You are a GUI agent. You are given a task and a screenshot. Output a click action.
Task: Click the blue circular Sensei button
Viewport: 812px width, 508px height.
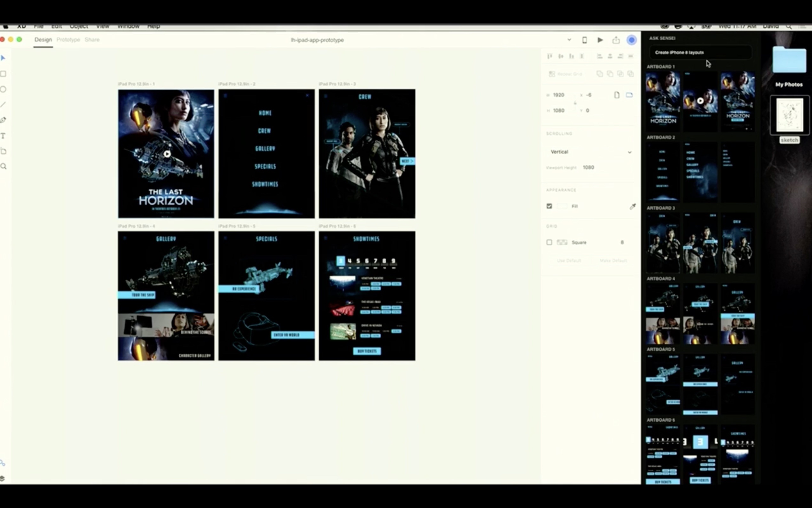click(632, 40)
